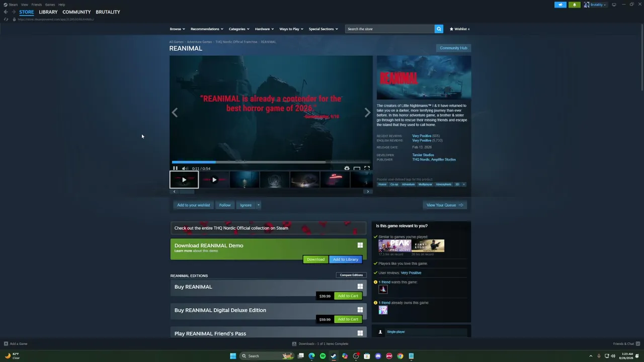Open the Ways to Play dropdown

[291, 29]
